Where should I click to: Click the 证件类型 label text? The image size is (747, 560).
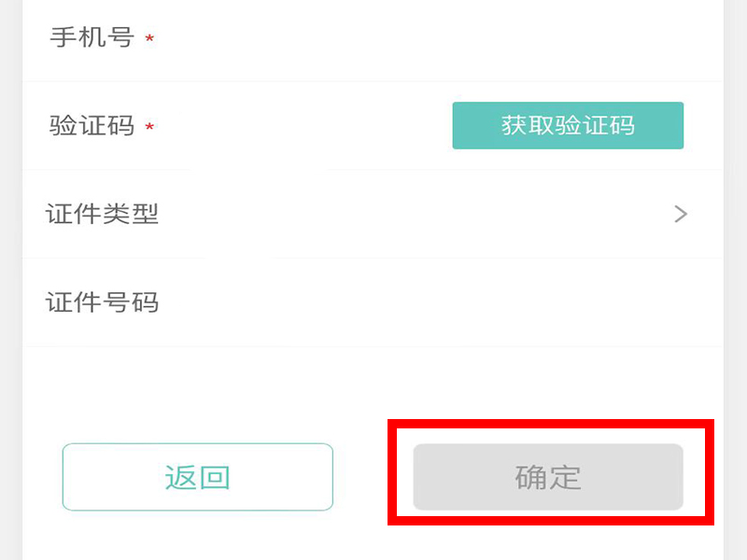(102, 214)
